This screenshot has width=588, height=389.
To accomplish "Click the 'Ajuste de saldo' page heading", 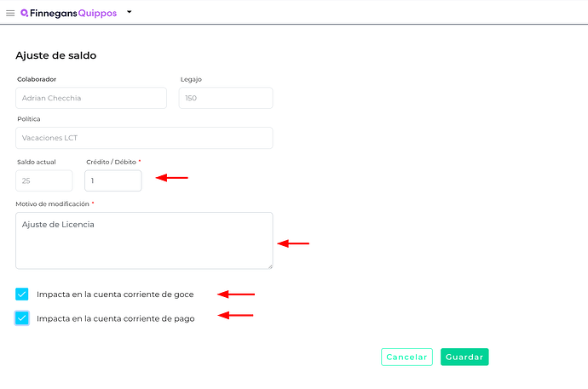I will pos(55,56).
